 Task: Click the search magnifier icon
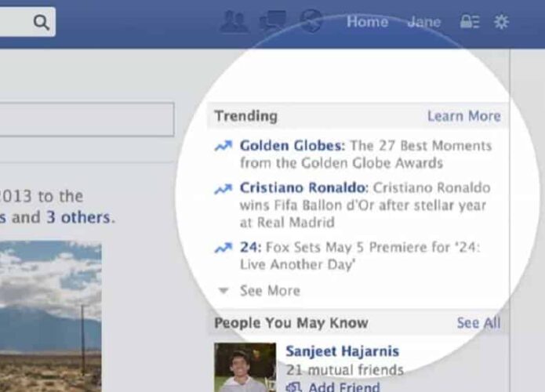pyautogui.click(x=42, y=22)
